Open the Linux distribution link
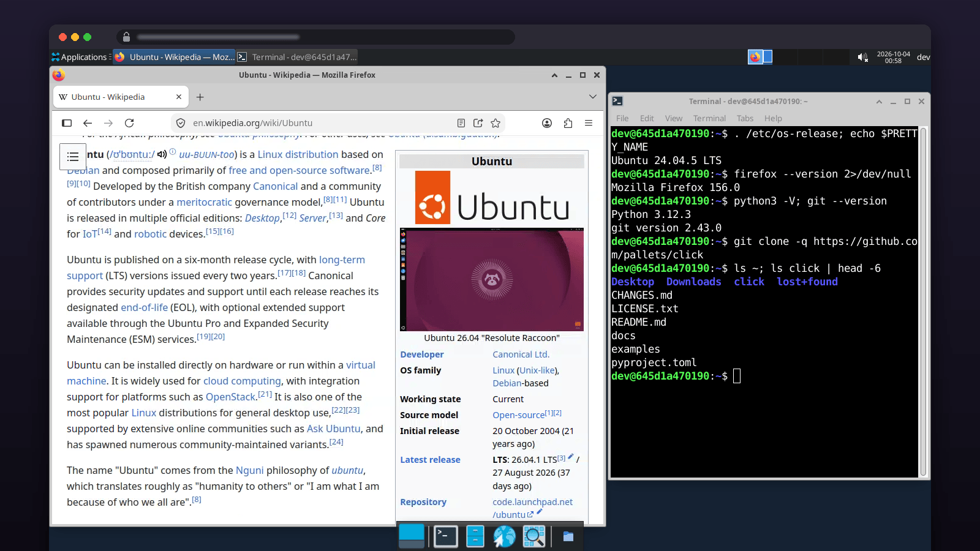980x551 pixels. [x=298, y=154]
